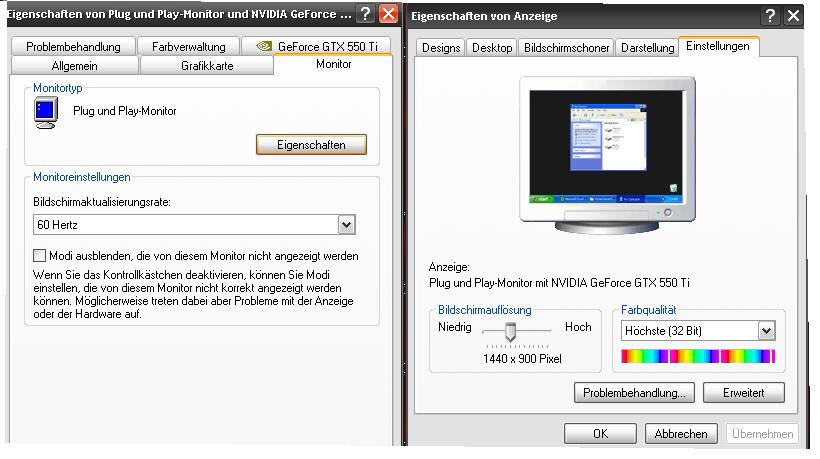Select the Monitor tab
This screenshot has width=820, height=459.
pos(333,64)
